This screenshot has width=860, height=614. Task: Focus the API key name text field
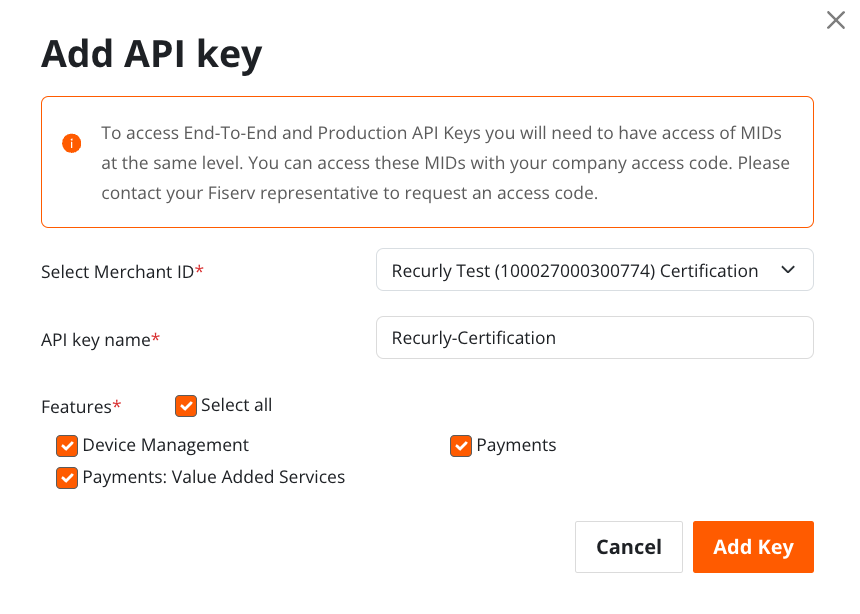[595, 337]
